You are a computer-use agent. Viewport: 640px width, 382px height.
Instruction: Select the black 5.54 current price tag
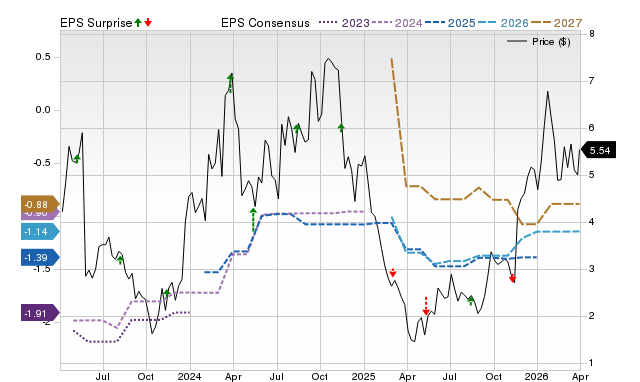click(598, 151)
